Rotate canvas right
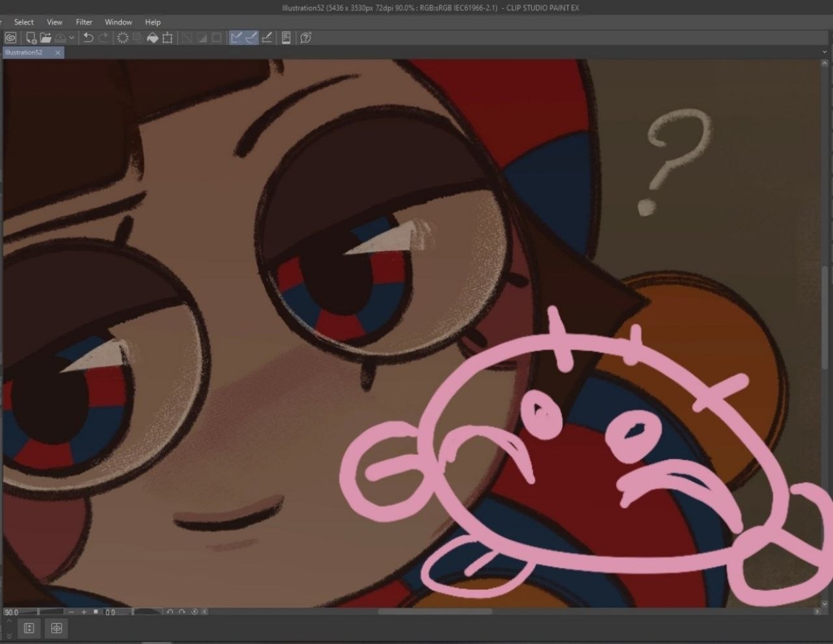Screen dimensions: 833x644 click(x=182, y=612)
